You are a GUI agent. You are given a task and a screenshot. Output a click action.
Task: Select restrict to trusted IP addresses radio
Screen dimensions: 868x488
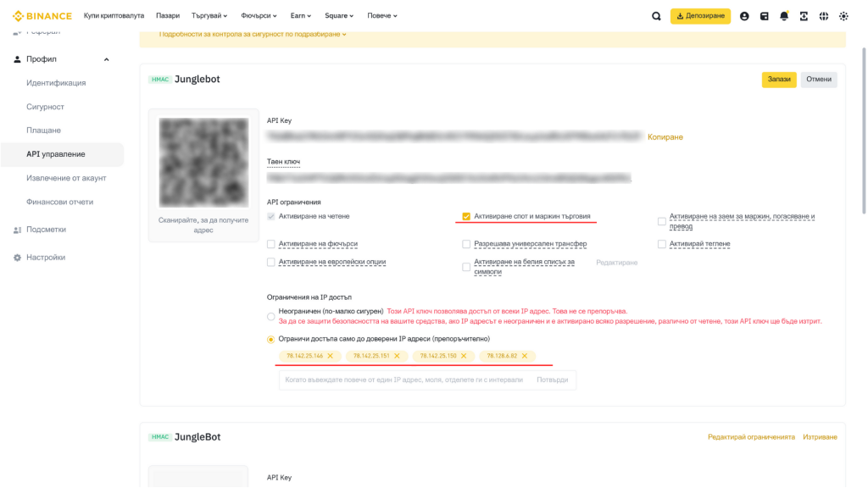pos(270,339)
